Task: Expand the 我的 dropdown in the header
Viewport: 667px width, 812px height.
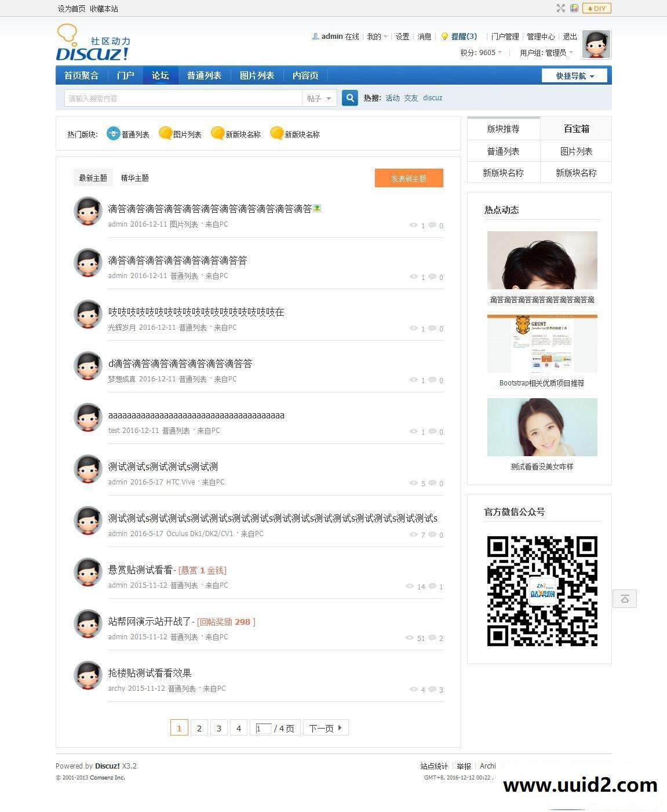Action: click(376, 36)
